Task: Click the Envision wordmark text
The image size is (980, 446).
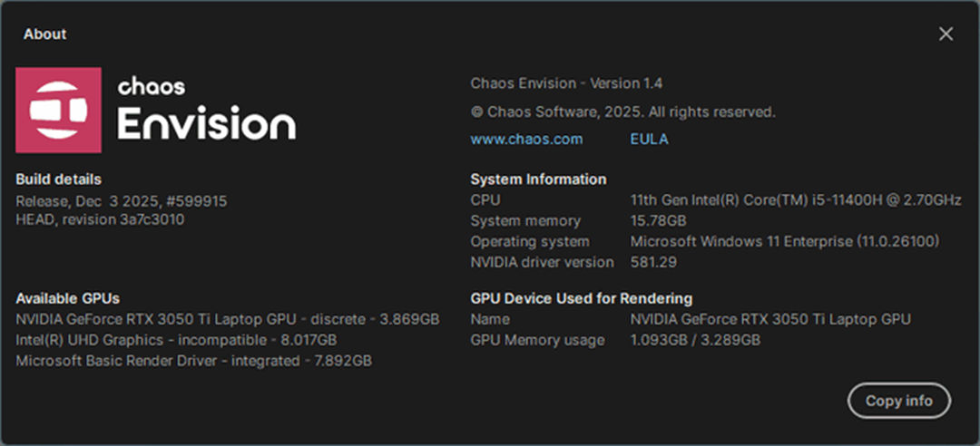Action: point(206,123)
